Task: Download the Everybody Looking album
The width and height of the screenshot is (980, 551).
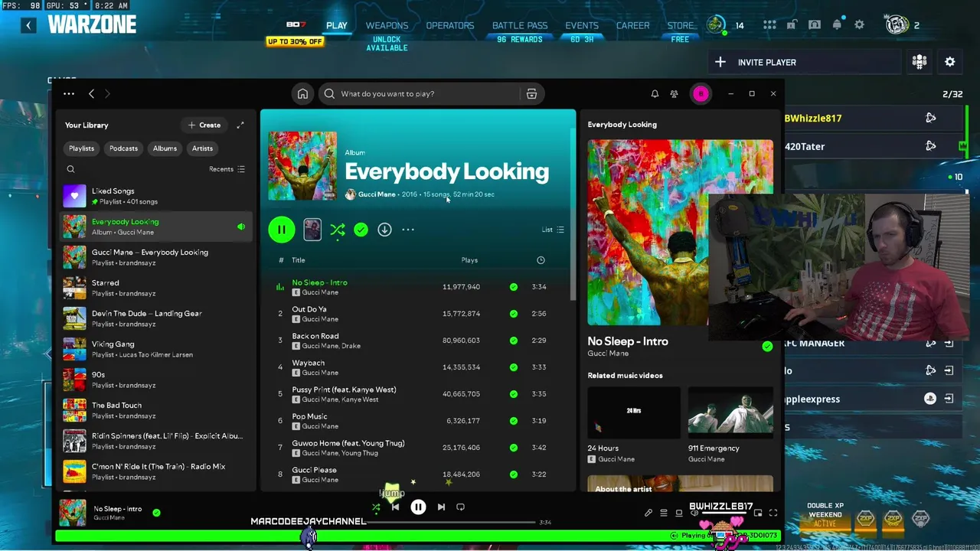Action: [x=384, y=230]
